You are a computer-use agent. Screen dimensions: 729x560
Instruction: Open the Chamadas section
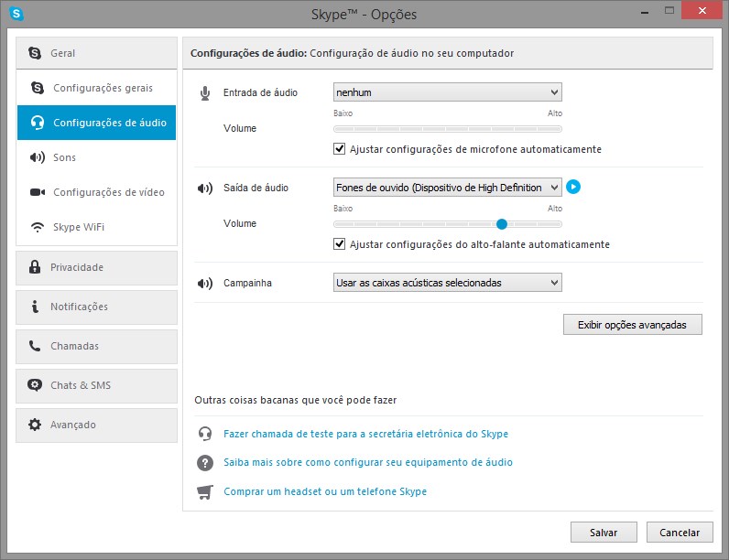point(97,347)
